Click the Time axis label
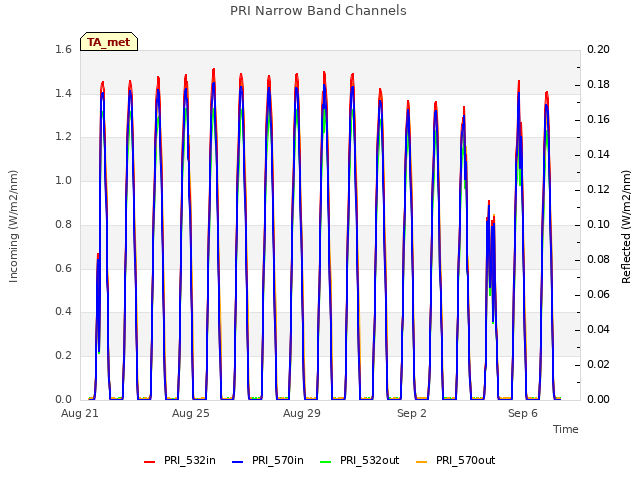 [566, 429]
